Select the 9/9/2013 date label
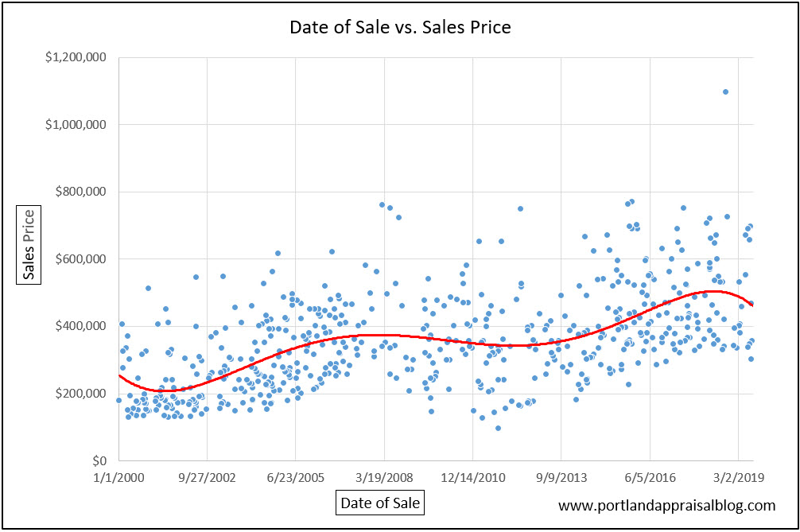The height and width of the screenshot is (532, 800). pyautogui.click(x=561, y=479)
